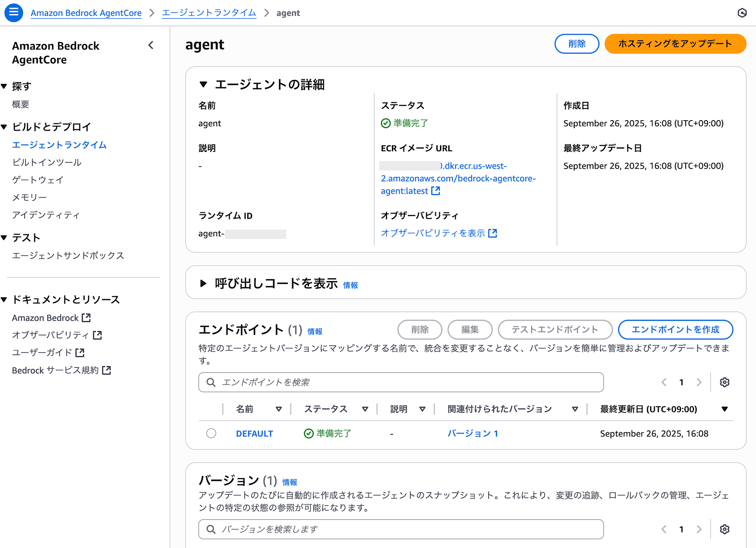The height and width of the screenshot is (548, 756).
Task: Open the hamburger navigation menu
Action: tap(14, 12)
